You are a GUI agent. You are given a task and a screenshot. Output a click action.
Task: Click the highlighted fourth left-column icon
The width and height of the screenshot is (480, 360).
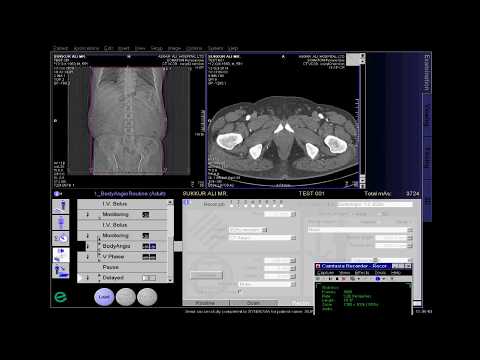61,255
